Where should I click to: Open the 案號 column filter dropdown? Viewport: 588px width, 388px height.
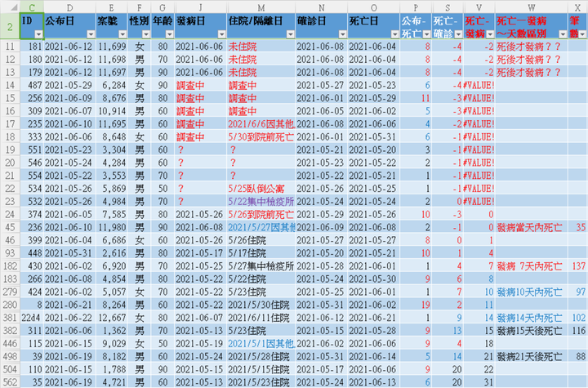pyautogui.click(x=122, y=34)
